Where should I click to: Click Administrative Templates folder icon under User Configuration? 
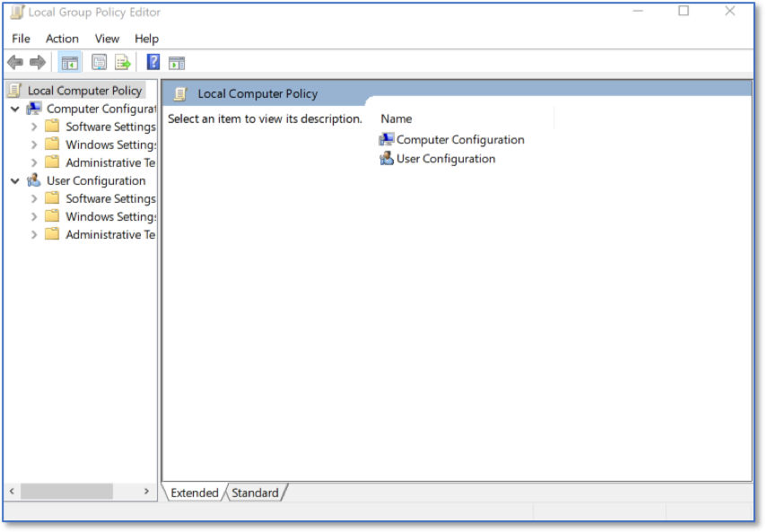click(x=52, y=234)
